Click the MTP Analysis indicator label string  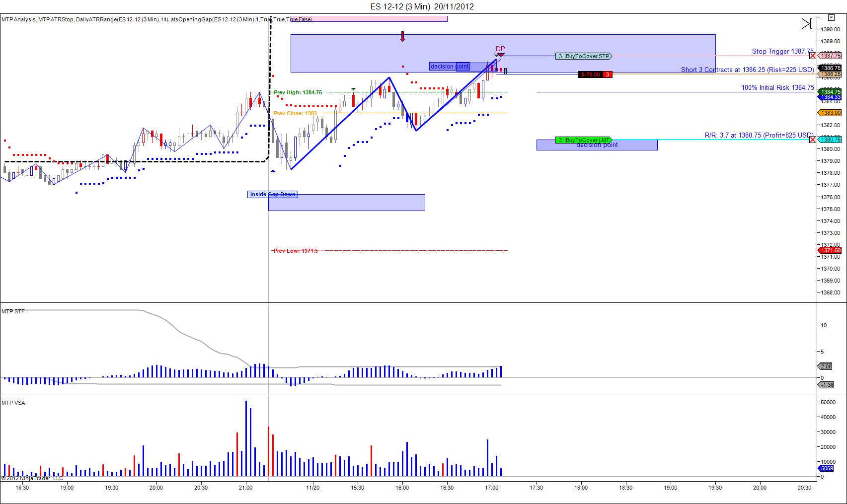156,19
